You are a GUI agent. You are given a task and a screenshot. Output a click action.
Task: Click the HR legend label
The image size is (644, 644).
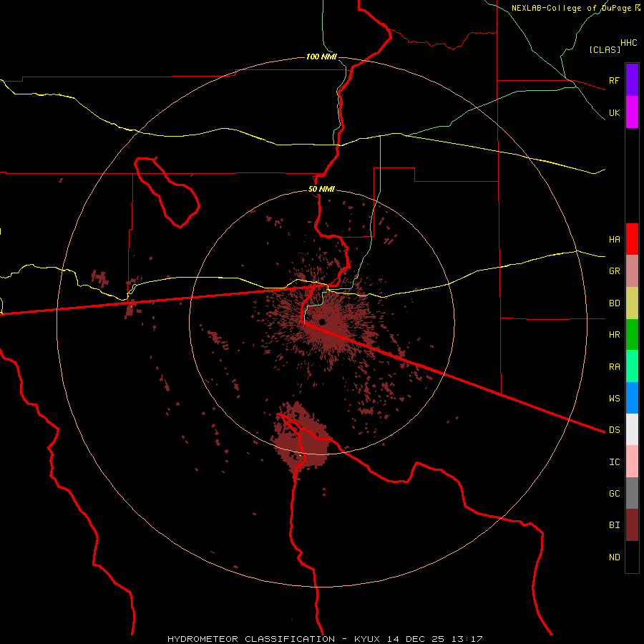tap(614, 334)
